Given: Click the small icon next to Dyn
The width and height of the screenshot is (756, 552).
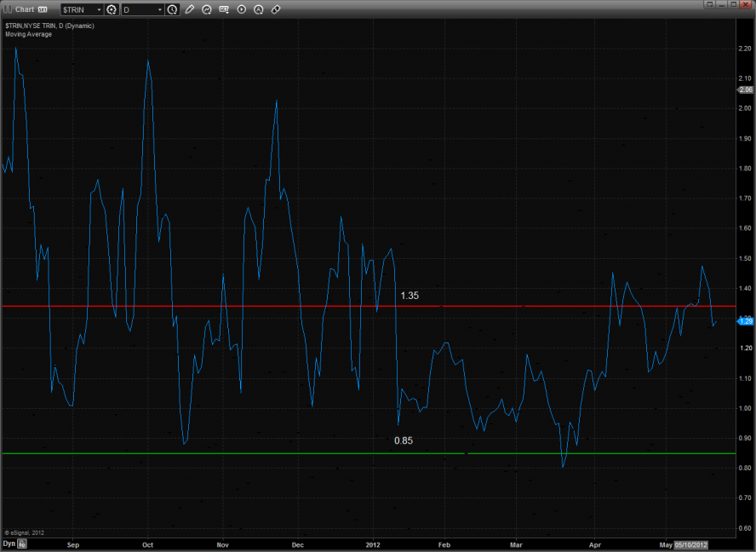Looking at the screenshot, I should pos(23,543).
